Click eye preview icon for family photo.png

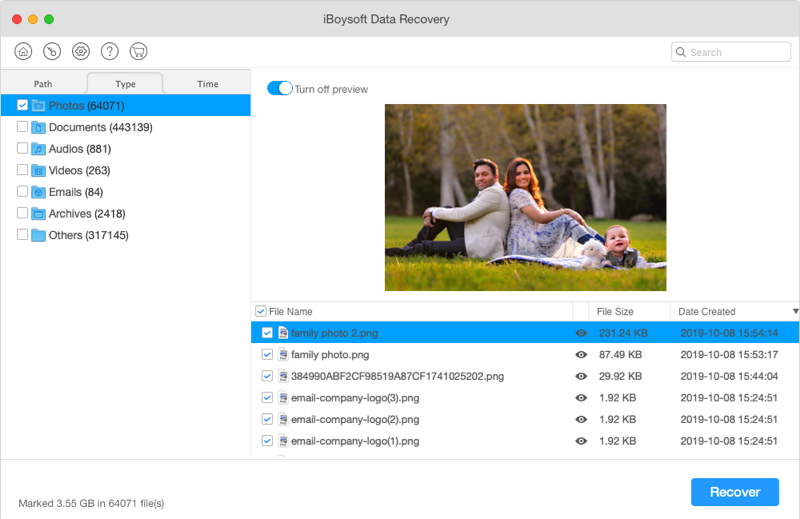coord(581,355)
